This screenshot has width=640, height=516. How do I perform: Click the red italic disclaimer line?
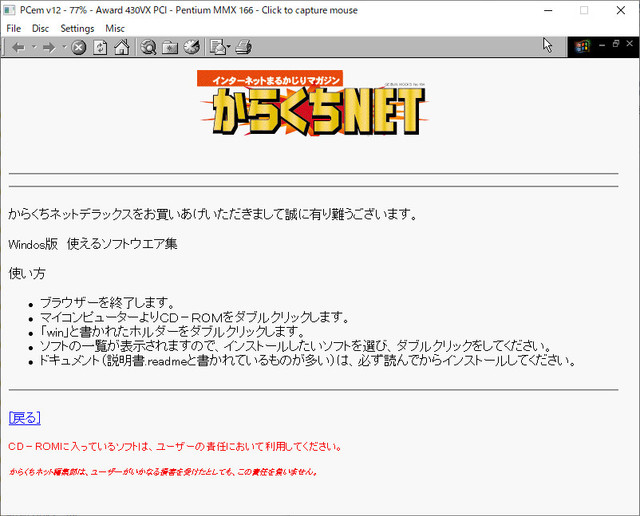coord(163,472)
